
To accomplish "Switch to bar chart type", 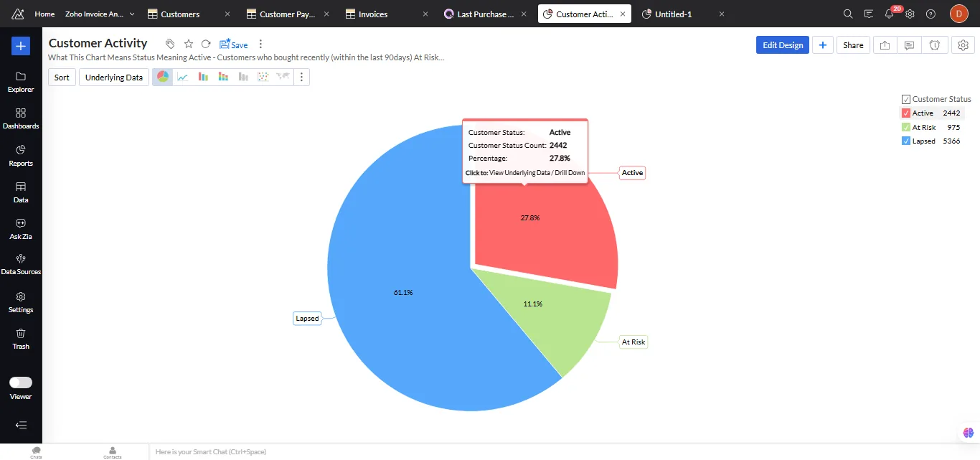I will [x=203, y=77].
